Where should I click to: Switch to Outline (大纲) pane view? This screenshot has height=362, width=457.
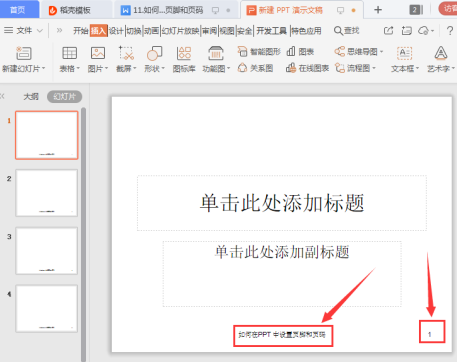click(31, 97)
